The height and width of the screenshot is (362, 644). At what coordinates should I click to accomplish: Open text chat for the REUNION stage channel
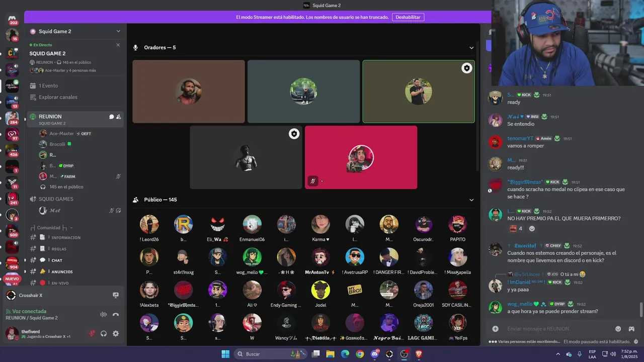[x=112, y=117]
